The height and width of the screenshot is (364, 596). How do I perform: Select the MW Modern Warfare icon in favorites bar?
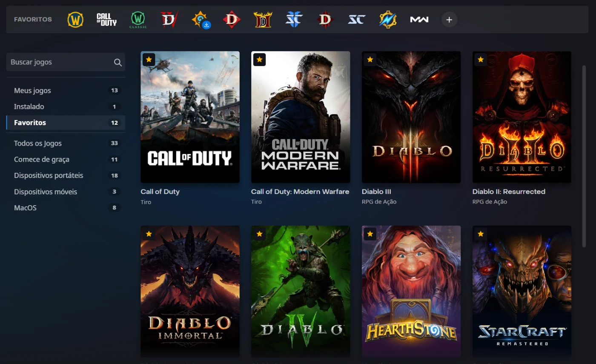(419, 20)
